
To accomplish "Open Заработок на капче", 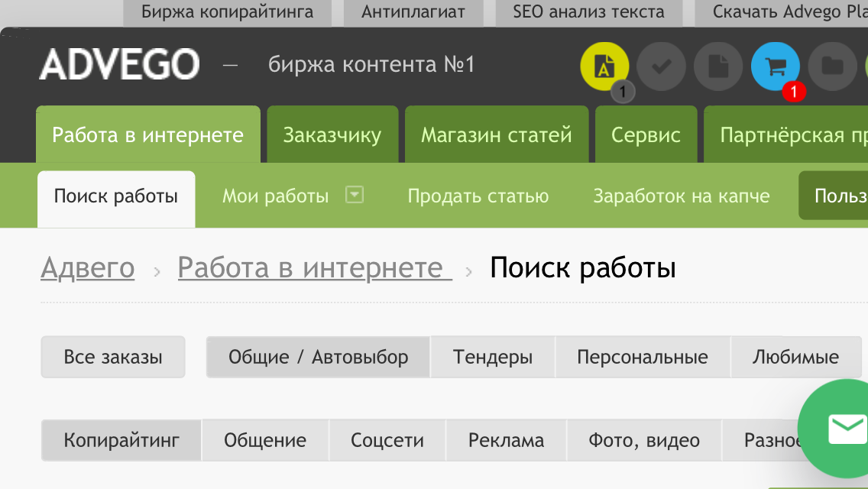I will 682,196.
